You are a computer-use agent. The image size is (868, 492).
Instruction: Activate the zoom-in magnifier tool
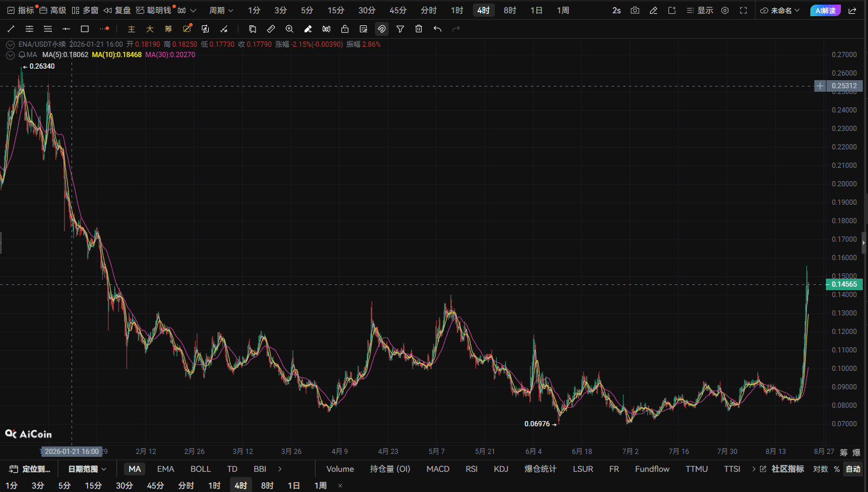[x=290, y=29]
